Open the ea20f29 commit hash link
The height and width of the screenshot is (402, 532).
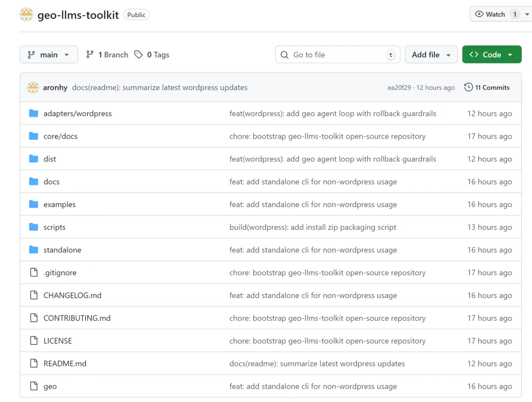(x=399, y=88)
